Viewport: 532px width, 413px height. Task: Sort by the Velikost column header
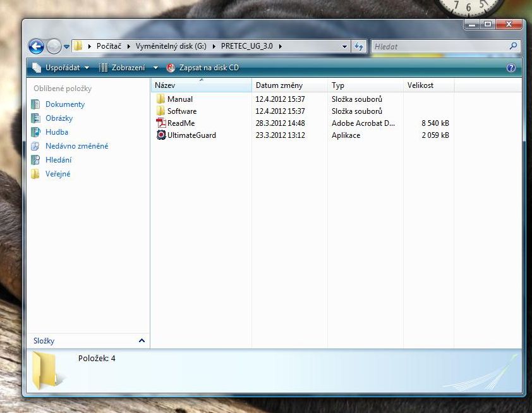[429, 85]
